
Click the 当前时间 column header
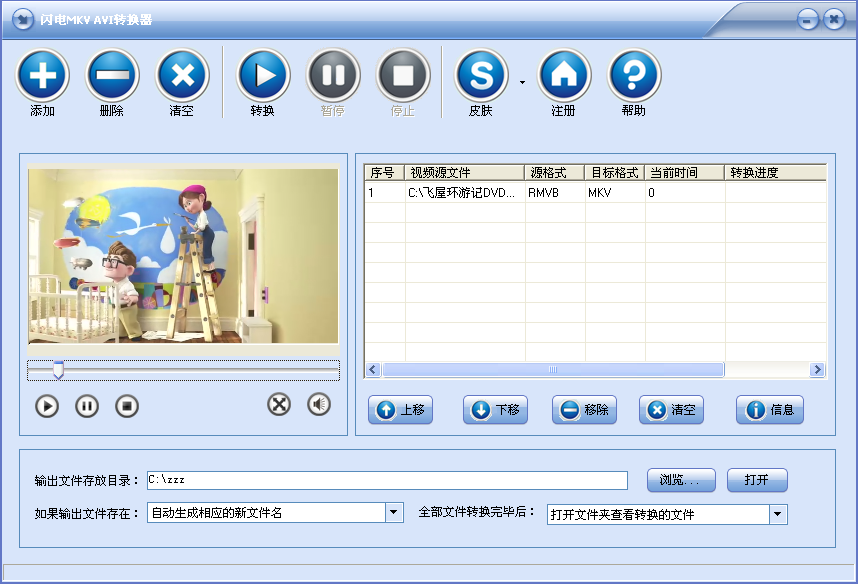[685, 172]
